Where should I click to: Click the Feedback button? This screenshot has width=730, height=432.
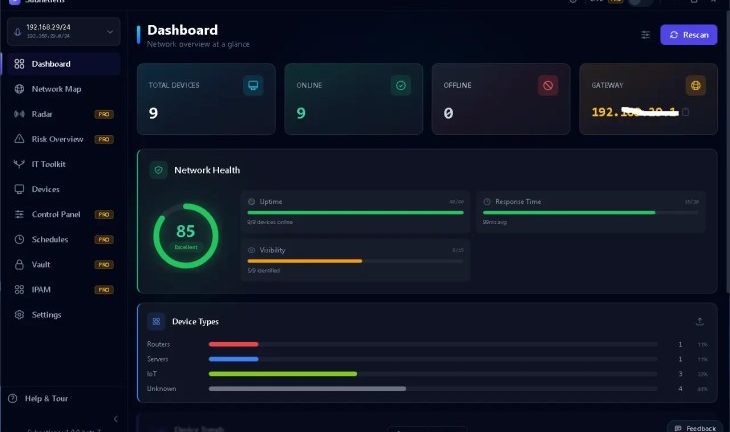(x=696, y=428)
